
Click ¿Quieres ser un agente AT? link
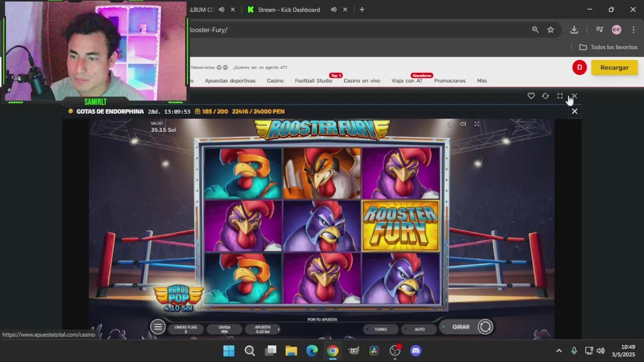260,67
